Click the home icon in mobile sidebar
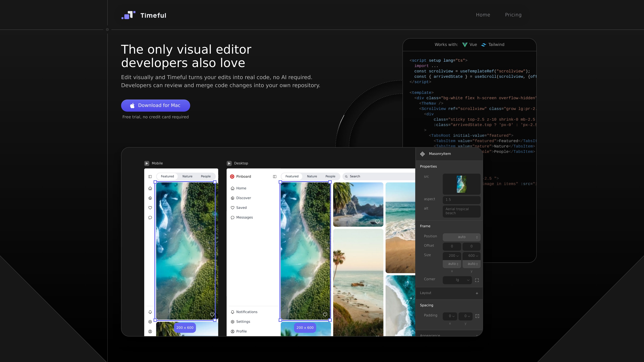The width and height of the screenshot is (644, 362). tap(150, 188)
